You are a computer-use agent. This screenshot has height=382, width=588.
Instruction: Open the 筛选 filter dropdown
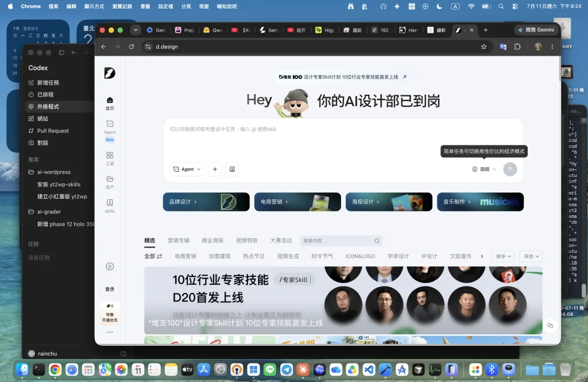(531, 256)
